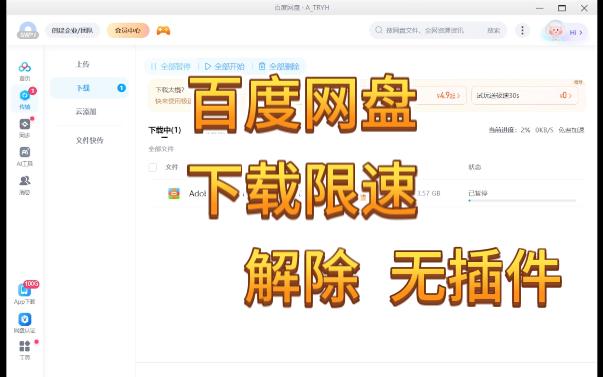
Task: Open the file quick transfer tab
Action: point(90,140)
